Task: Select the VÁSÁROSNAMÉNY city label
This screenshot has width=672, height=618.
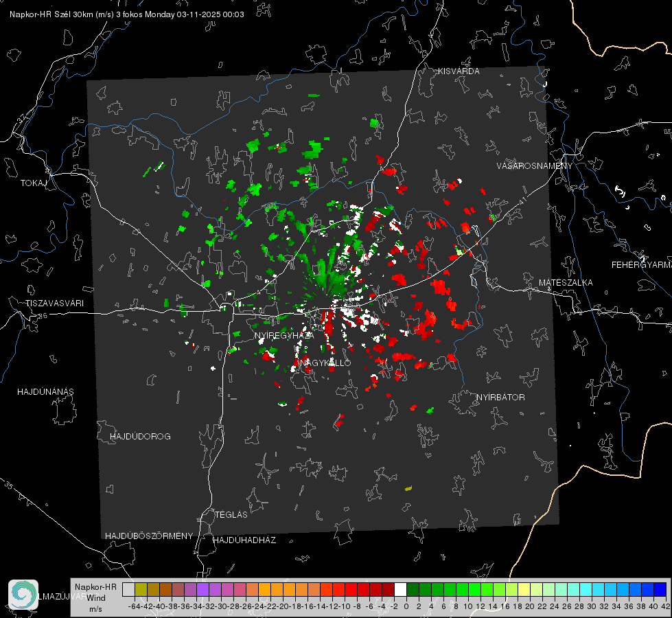Action: pyautogui.click(x=534, y=166)
